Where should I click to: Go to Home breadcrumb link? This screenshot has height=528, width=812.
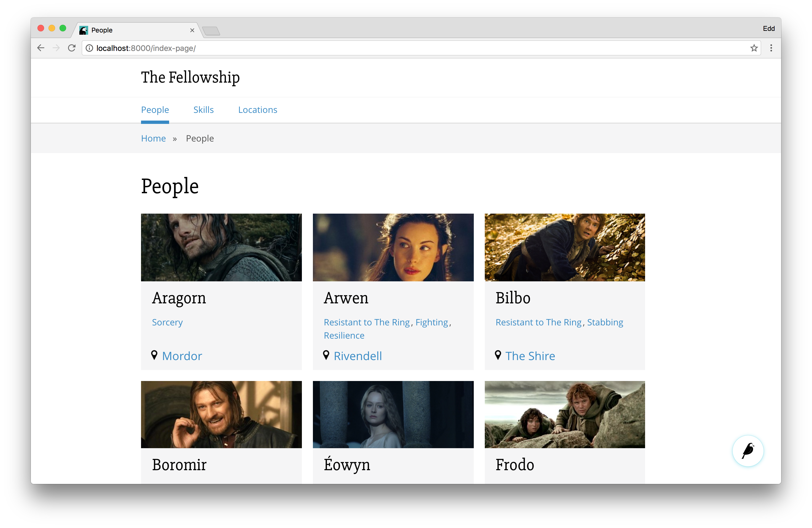point(153,138)
